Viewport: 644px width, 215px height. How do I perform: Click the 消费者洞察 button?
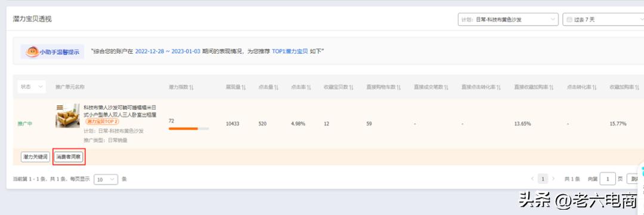tap(69, 156)
